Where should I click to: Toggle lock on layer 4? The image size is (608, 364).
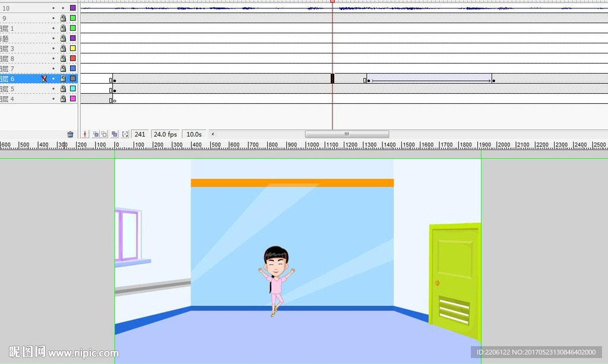point(63,99)
